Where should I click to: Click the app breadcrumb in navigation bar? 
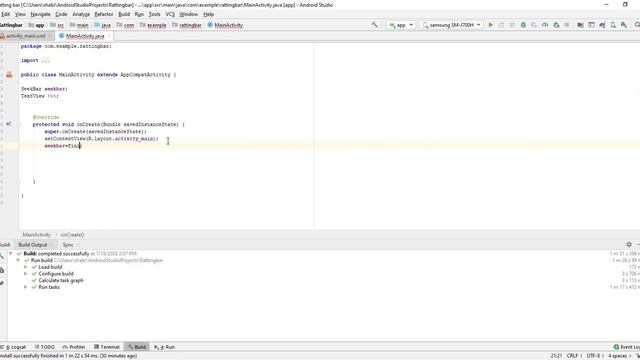tap(36, 25)
